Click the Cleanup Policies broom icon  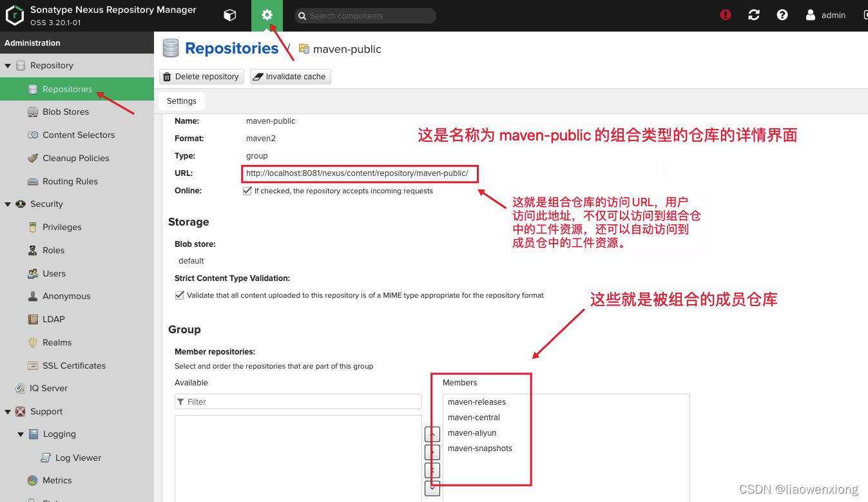(x=33, y=159)
